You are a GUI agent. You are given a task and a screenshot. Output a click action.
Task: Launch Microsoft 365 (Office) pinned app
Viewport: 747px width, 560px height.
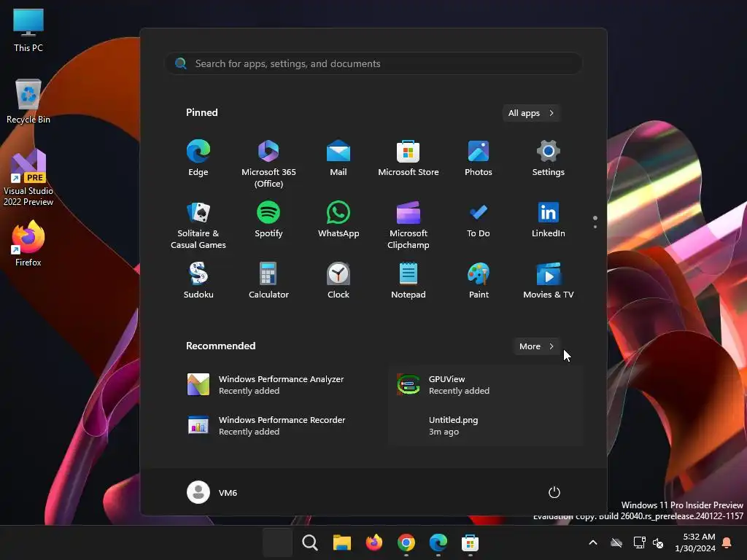pyautogui.click(x=268, y=163)
